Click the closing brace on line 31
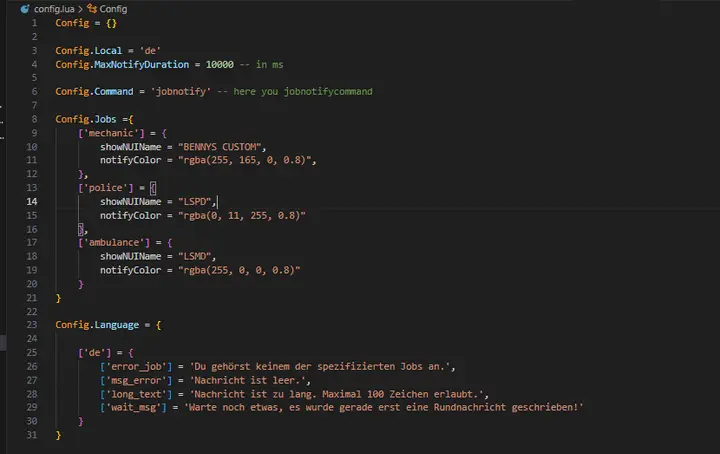 point(58,435)
